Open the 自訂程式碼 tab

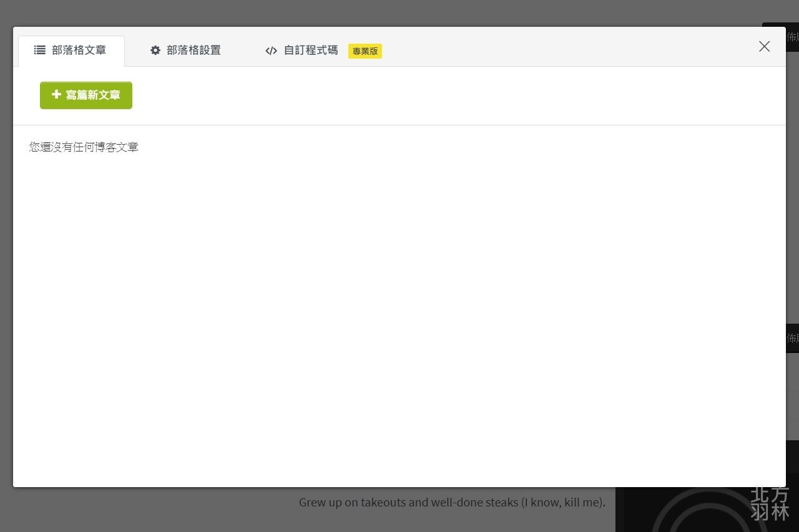[323, 51]
